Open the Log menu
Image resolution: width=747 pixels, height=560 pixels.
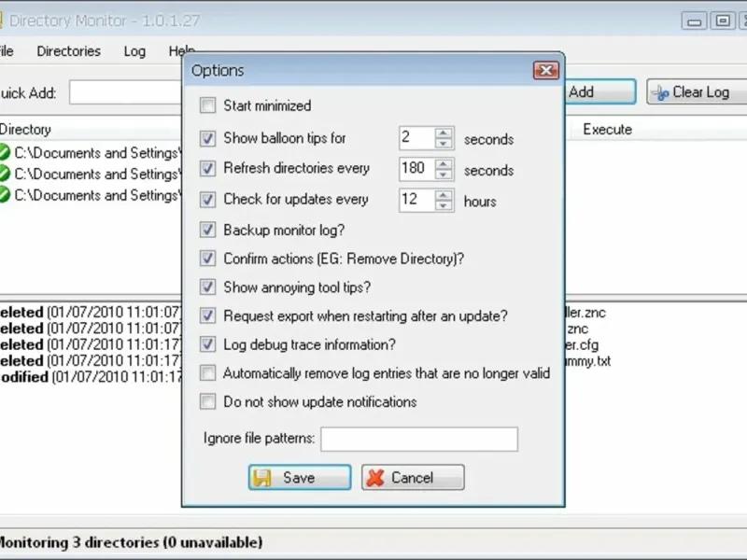[x=134, y=51]
